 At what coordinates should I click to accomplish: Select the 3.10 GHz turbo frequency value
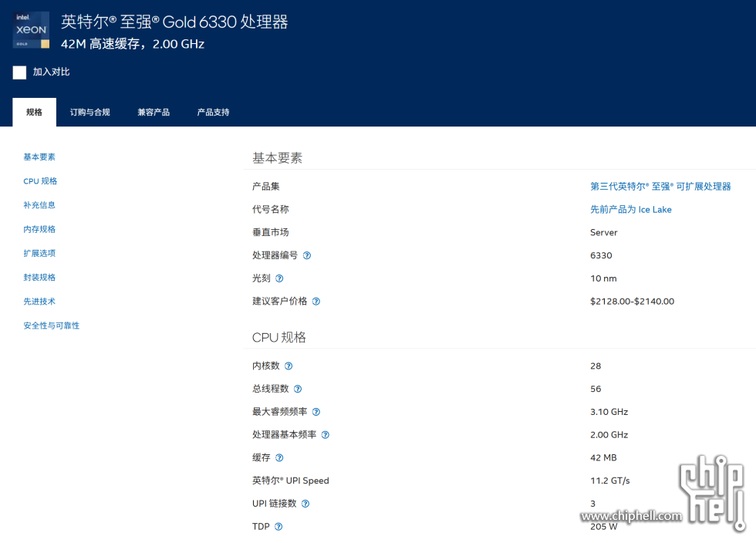coord(609,412)
